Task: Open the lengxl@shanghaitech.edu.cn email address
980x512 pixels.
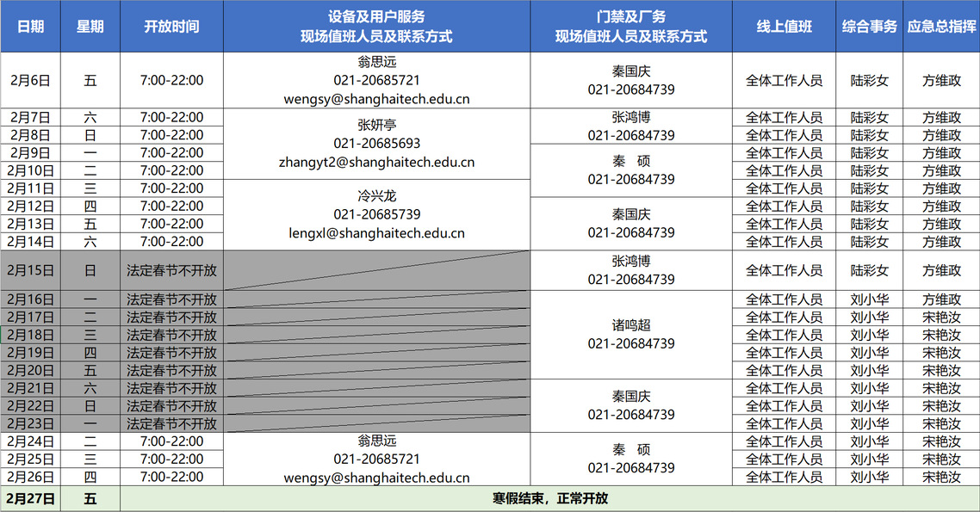Action: click(x=376, y=232)
